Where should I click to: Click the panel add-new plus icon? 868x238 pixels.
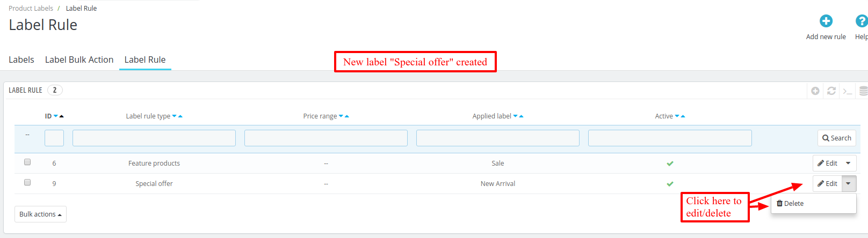pyautogui.click(x=815, y=91)
